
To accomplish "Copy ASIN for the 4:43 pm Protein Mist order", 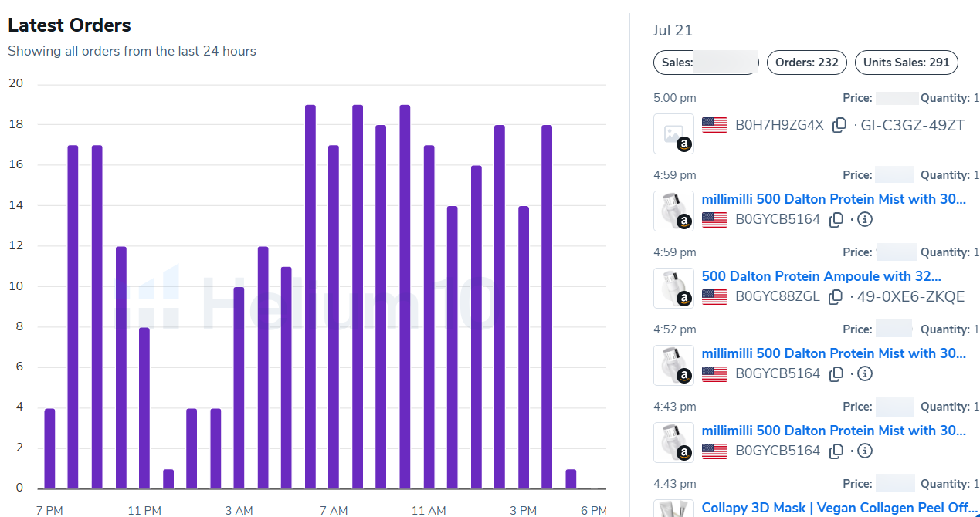I will pos(836,451).
